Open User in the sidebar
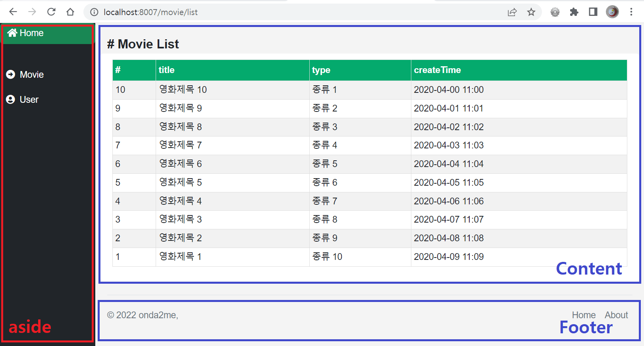 click(x=29, y=100)
